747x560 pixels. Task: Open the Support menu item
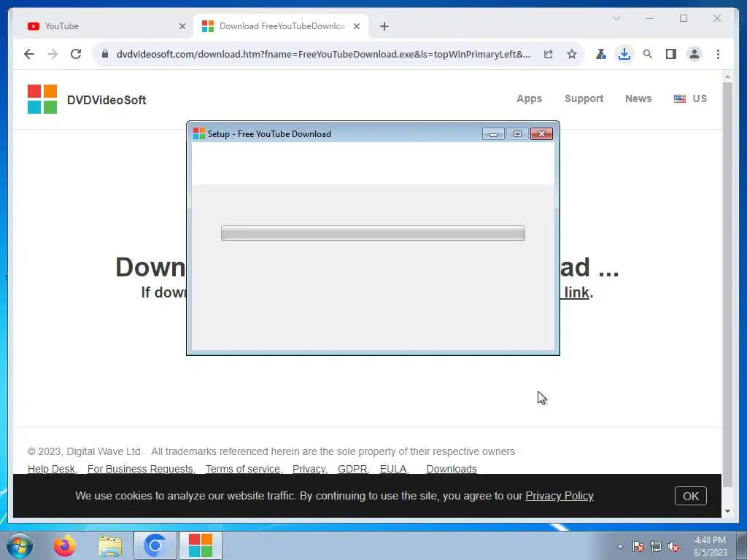pyautogui.click(x=584, y=98)
